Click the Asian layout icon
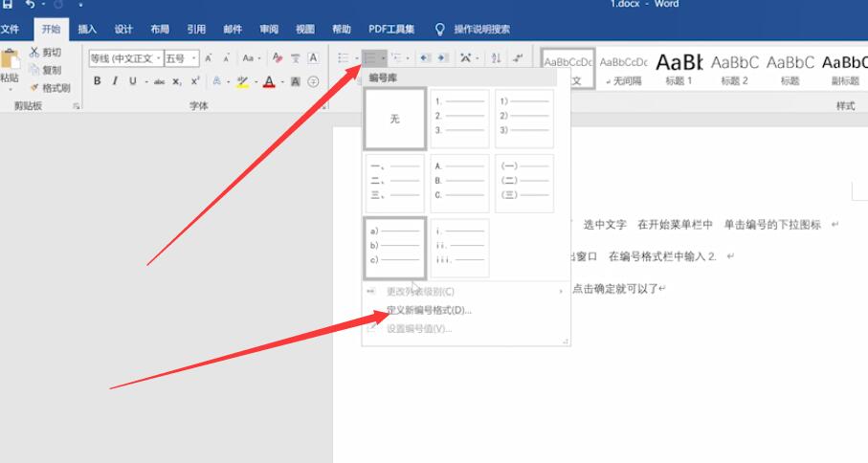 465,57
